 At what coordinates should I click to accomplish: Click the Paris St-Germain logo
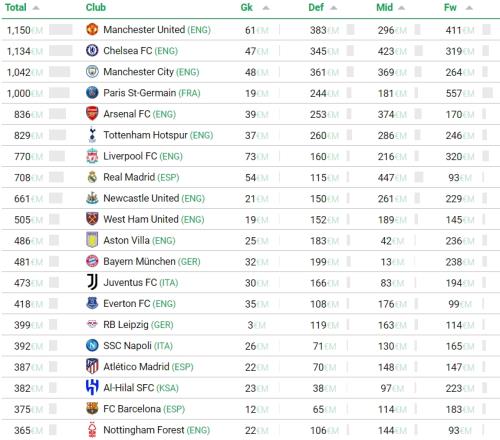pyautogui.click(x=92, y=92)
